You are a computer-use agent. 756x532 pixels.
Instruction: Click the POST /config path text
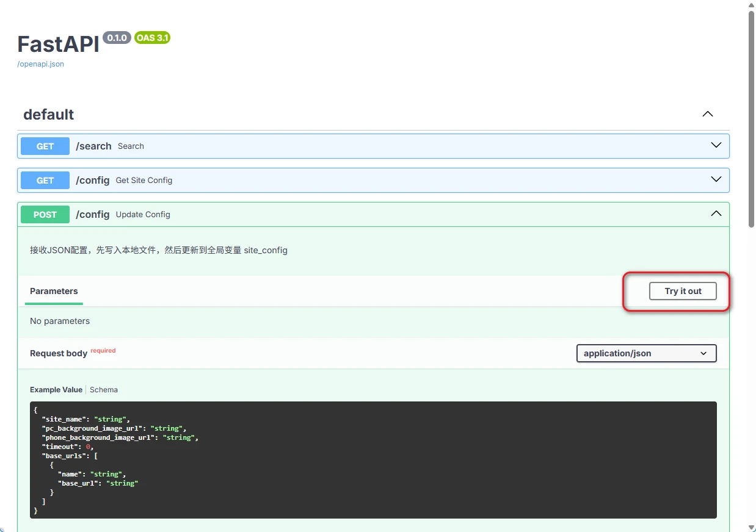(x=92, y=215)
